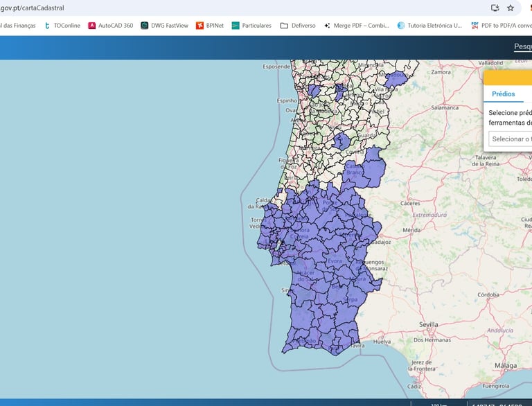The width and height of the screenshot is (532, 406).
Task: Click the Mérida label on the map
Action: pyautogui.click(x=411, y=230)
